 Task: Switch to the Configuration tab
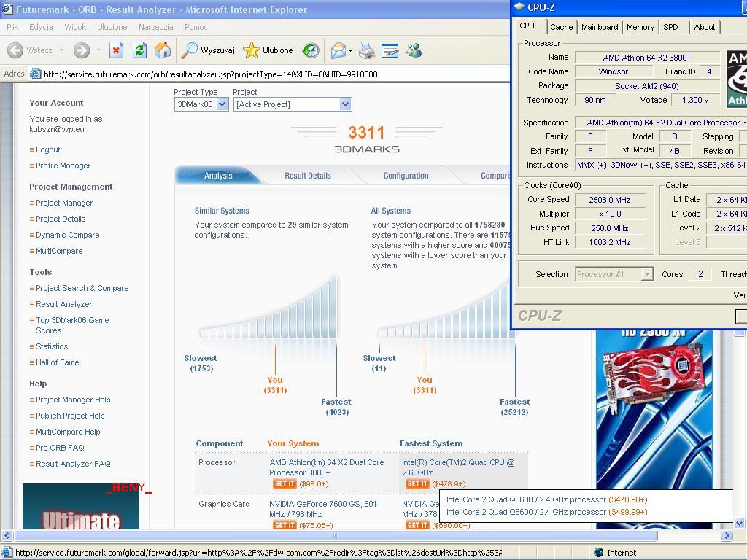point(406,176)
